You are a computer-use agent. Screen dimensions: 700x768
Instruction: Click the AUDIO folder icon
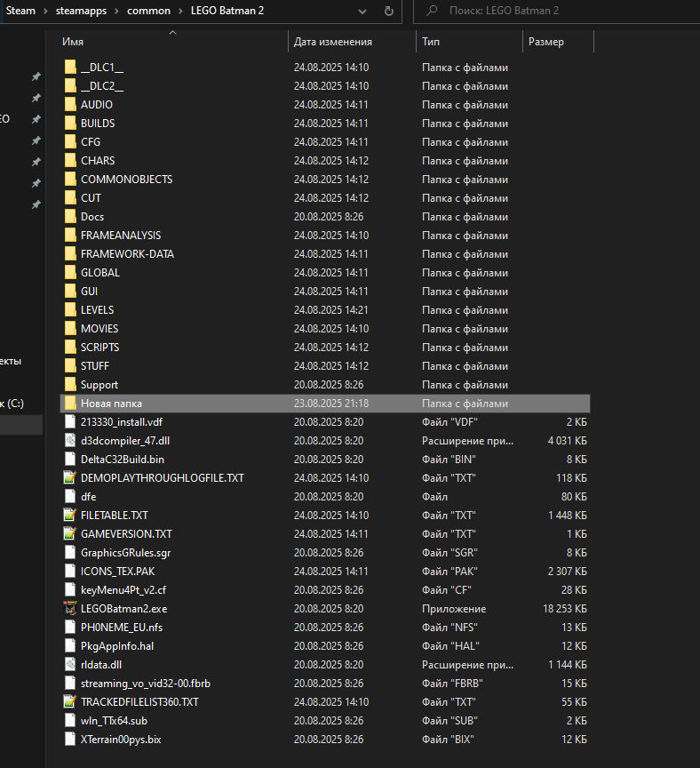click(70, 104)
